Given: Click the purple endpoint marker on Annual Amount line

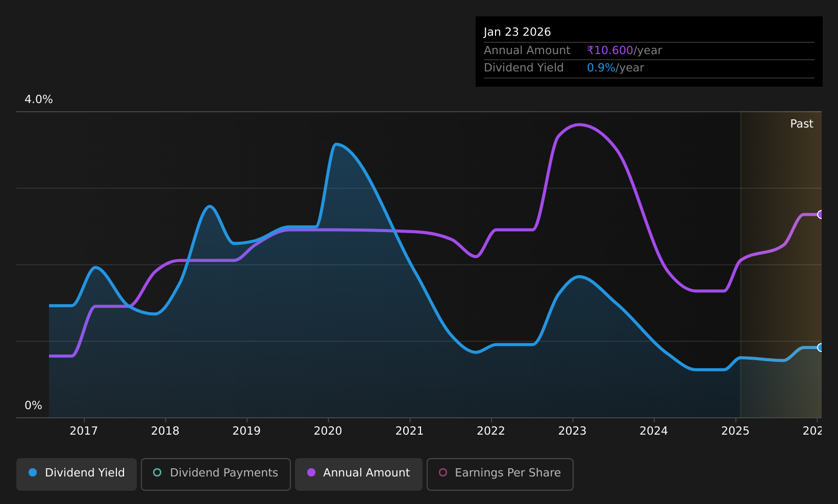Looking at the screenshot, I should tap(821, 214).
